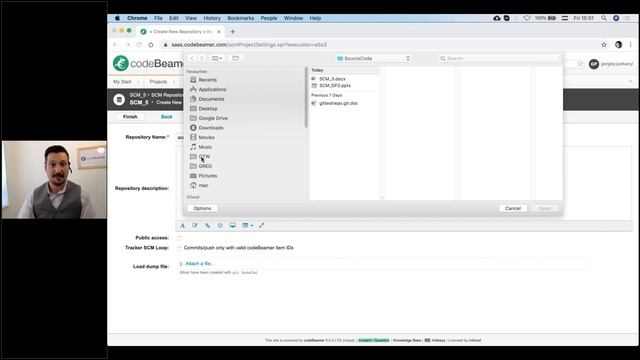Go back in the file dialog
This screenshot has height=360, width=640.
click(x=192, y=58)
